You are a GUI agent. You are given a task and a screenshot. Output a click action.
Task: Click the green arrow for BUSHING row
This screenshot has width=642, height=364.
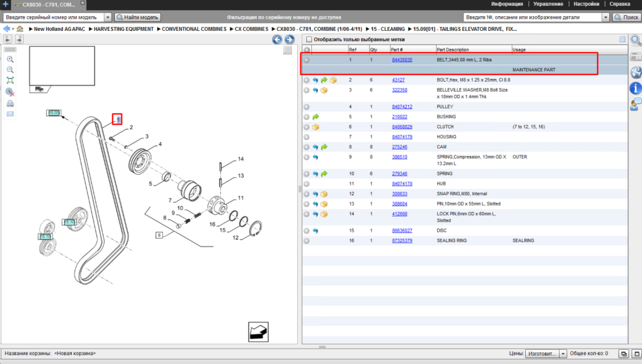pos(316,117)
